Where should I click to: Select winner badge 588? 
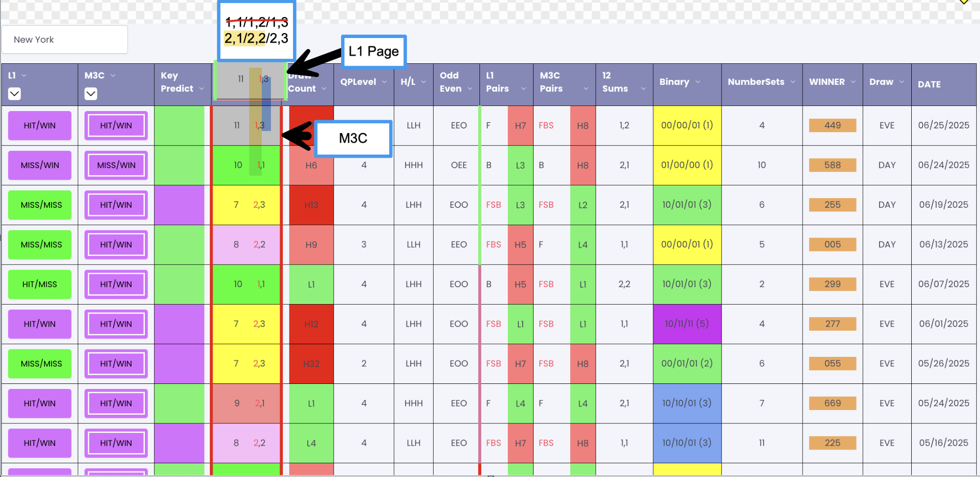[x=832, y=165]
